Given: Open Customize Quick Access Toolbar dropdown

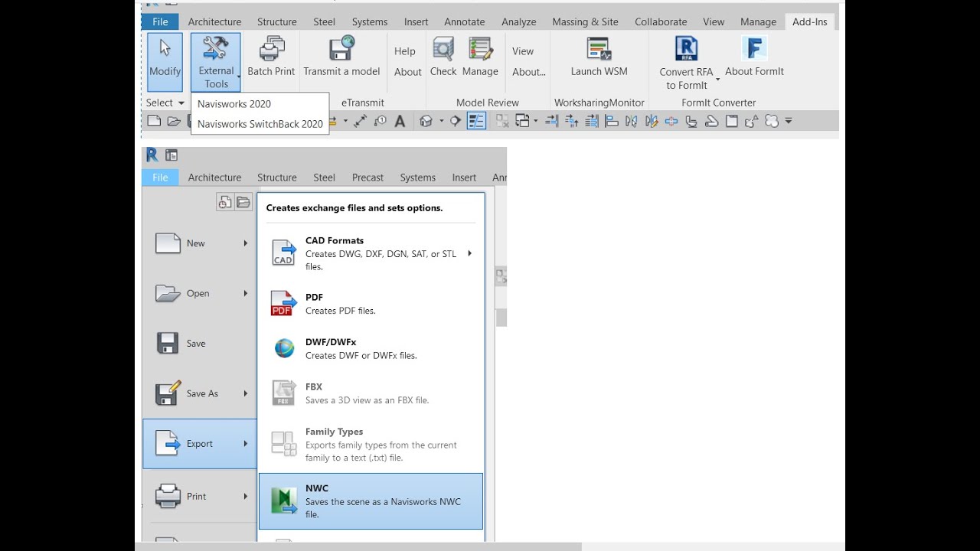Looking at the screenshot, I should 788,121.
